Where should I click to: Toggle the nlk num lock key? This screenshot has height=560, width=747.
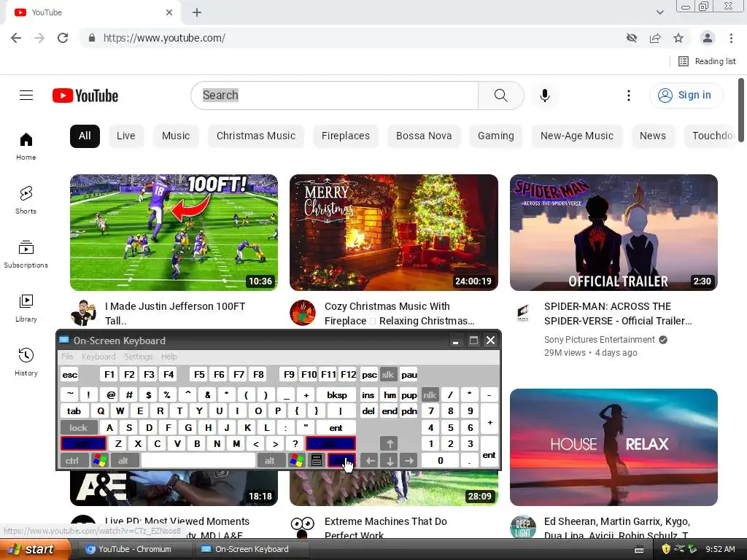pos(430,394)
